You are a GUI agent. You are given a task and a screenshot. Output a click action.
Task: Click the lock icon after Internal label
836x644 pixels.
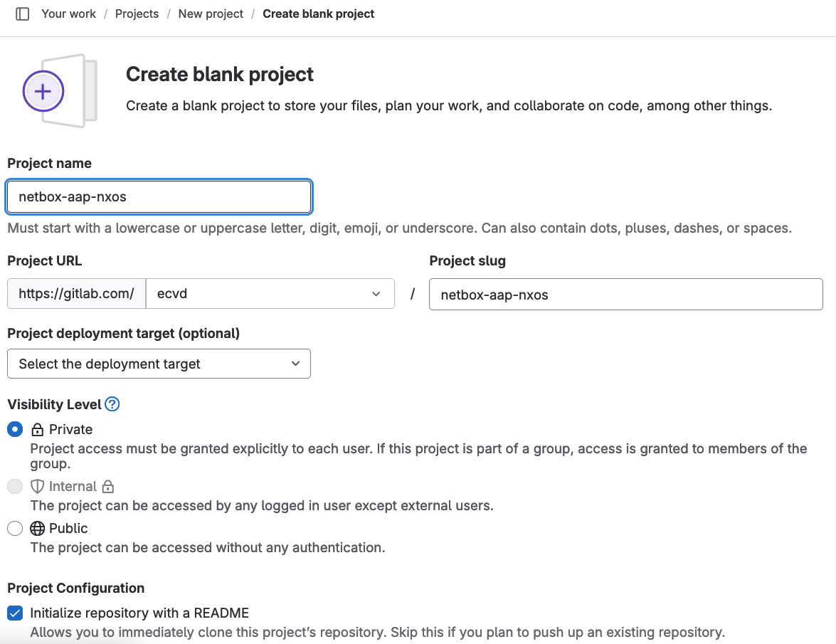tap(108, 486)
